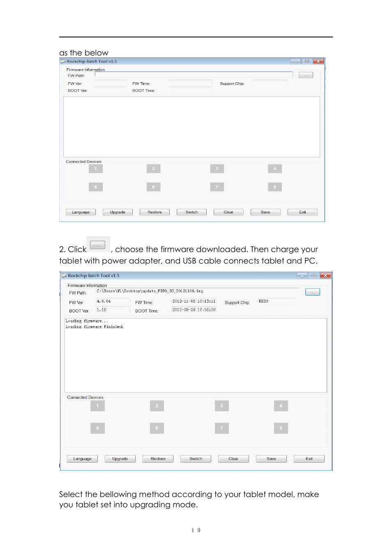
Task: Click the Exit button in upper Rockchip window
Action: pos(302,212)
